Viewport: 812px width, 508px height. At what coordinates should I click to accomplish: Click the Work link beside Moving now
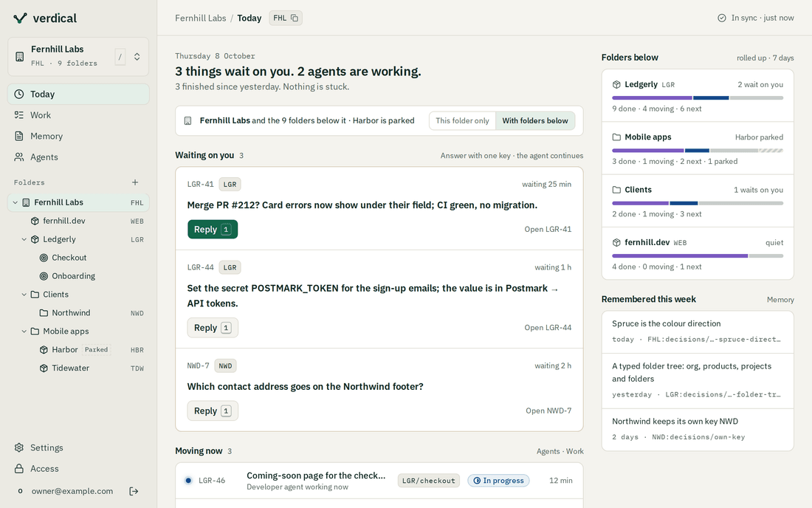click(x=575, y=451)
